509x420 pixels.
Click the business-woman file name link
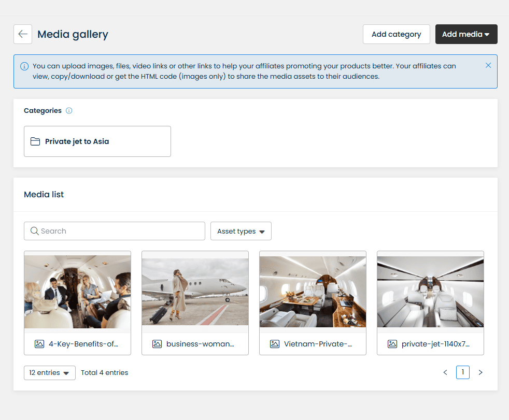coord(201,344)
